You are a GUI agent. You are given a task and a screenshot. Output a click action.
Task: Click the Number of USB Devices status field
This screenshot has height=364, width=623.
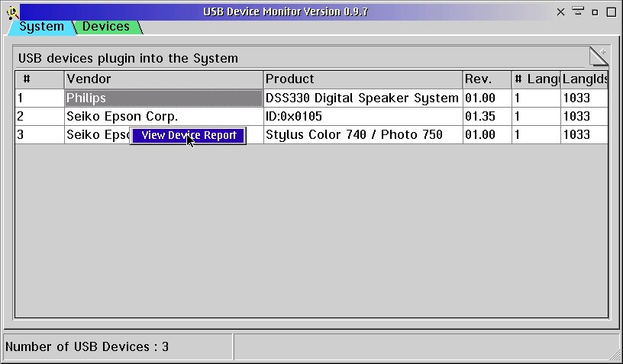[117, 347]
